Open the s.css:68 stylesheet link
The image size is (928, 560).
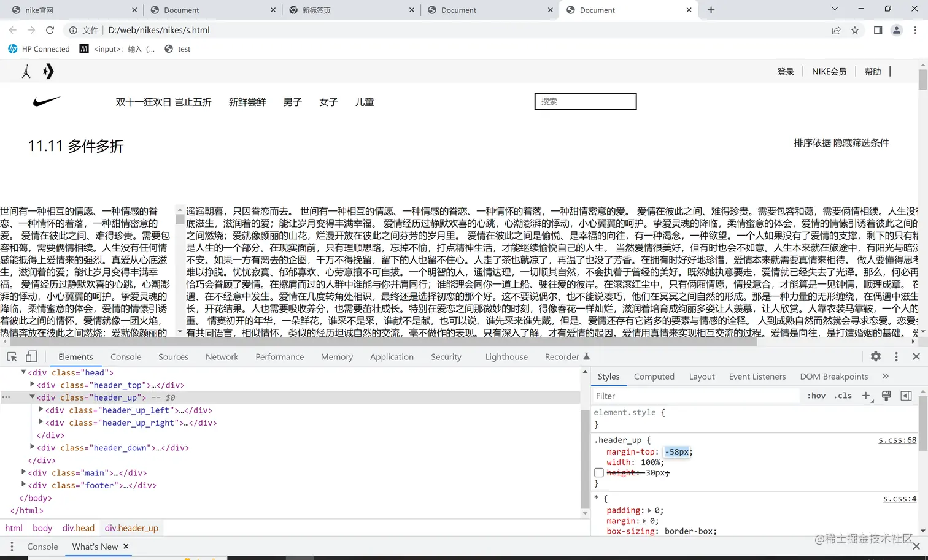coord(899,440)
